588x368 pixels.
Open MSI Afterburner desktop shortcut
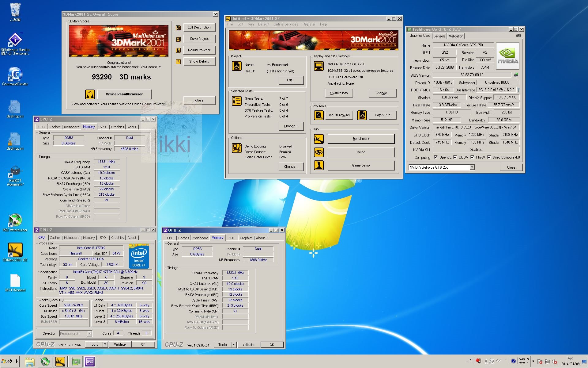15,222
